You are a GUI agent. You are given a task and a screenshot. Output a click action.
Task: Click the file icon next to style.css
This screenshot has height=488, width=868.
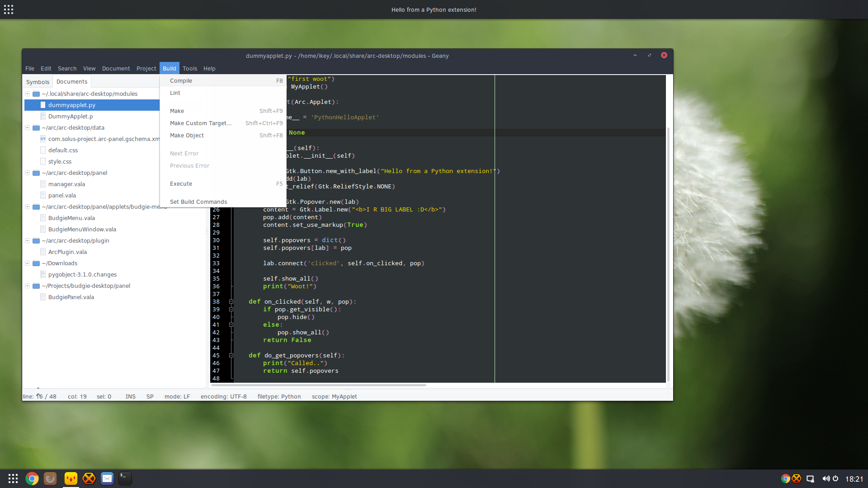click(43, 162)
